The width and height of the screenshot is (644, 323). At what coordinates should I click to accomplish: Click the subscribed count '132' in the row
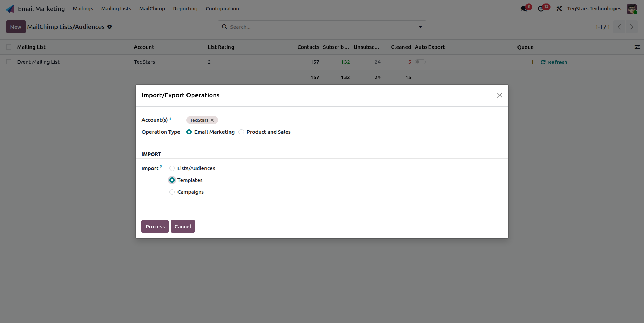(x=345, y=62)
